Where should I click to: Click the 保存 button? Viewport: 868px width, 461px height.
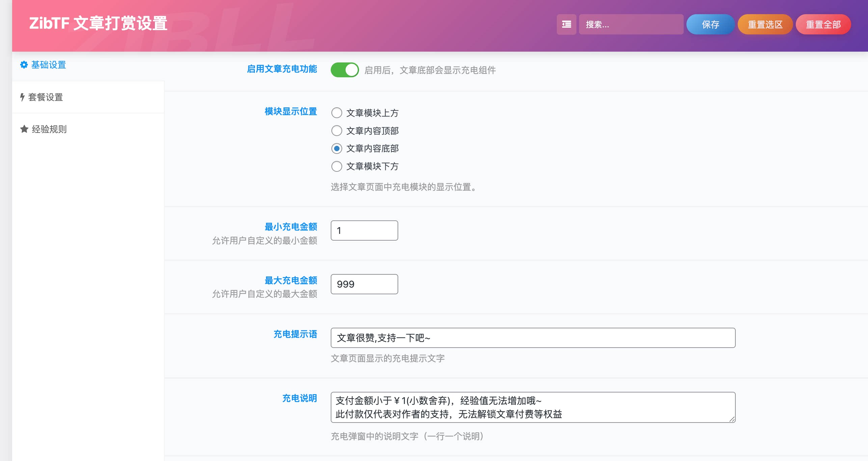point(710,24)
